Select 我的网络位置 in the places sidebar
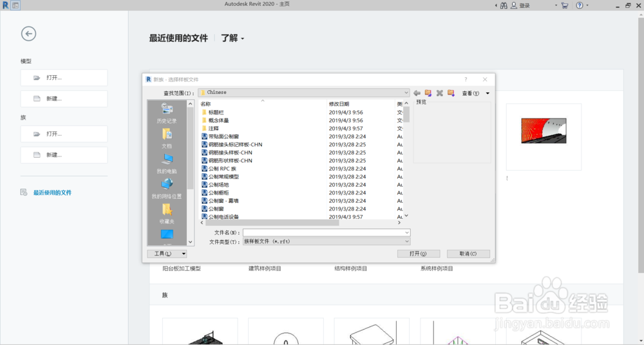The image size is (644, 345). point(167,189)
